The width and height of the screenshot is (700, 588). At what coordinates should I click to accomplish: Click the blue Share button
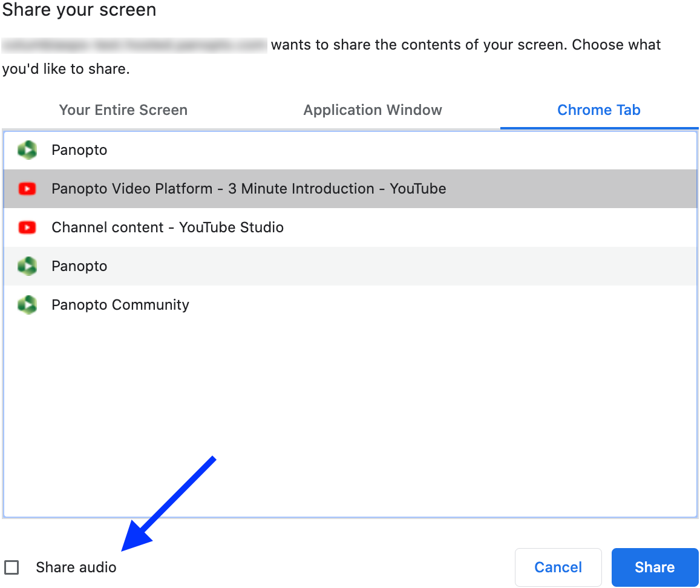click(x=655, y=567)
